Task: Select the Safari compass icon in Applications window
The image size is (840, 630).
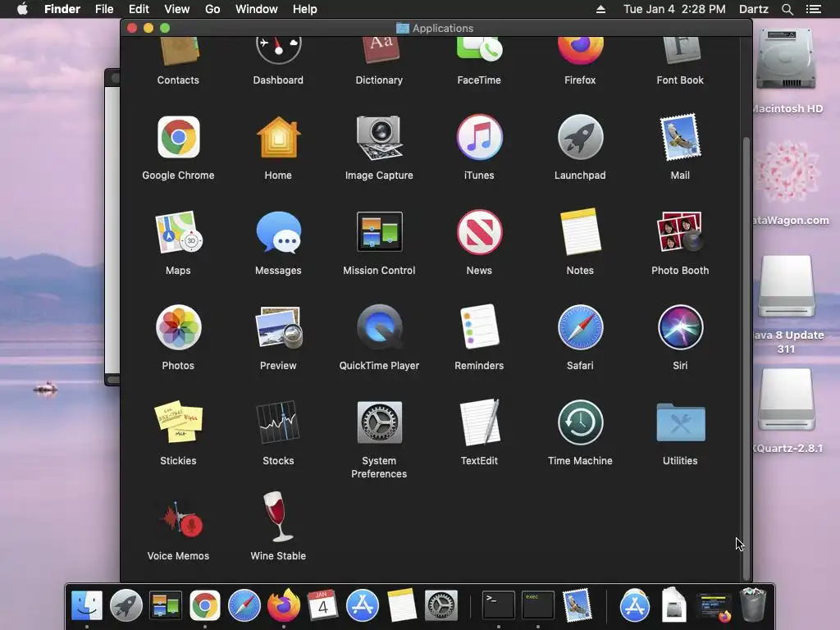Action: 580,327
